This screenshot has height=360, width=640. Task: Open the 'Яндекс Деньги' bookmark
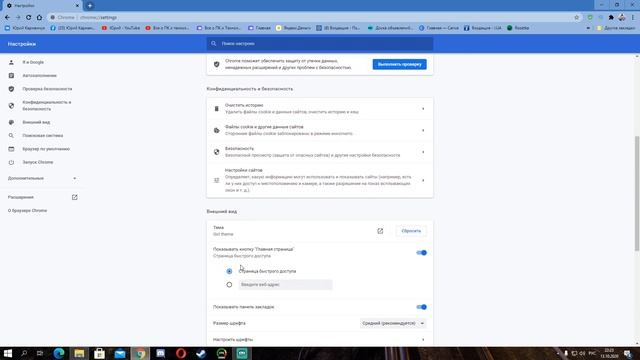tap(293, 28)
